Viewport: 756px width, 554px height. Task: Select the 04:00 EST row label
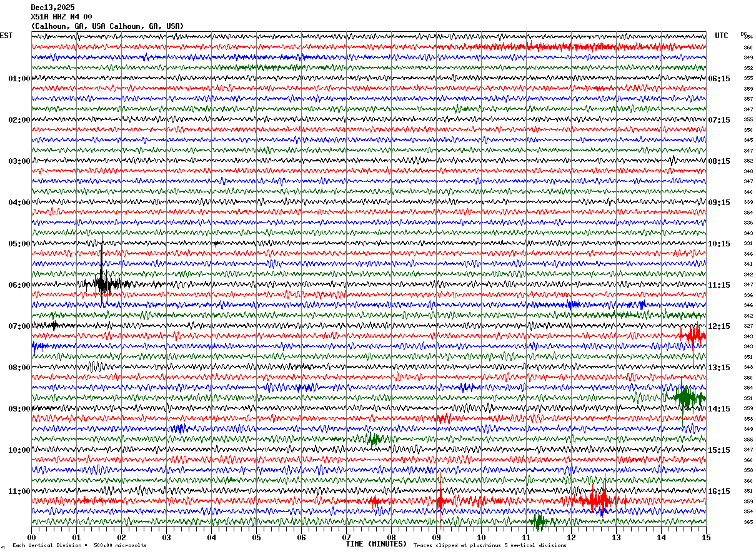coord(19,203)
